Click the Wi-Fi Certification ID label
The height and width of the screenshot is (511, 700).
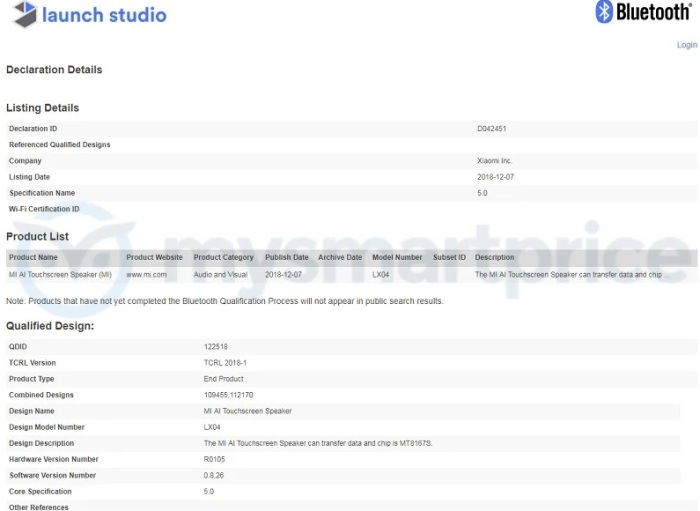[x=44, y=209]
